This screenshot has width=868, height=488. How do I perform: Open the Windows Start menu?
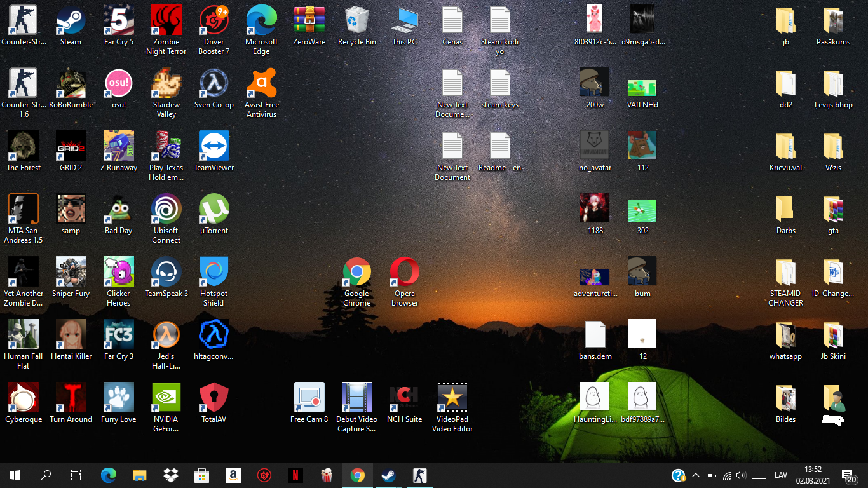pos(15,475)
